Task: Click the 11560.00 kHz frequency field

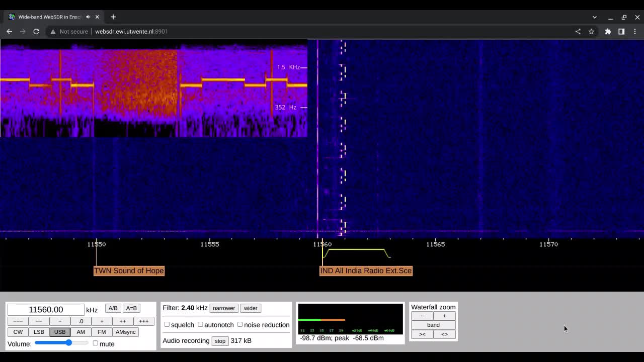Action: (46, 310)
